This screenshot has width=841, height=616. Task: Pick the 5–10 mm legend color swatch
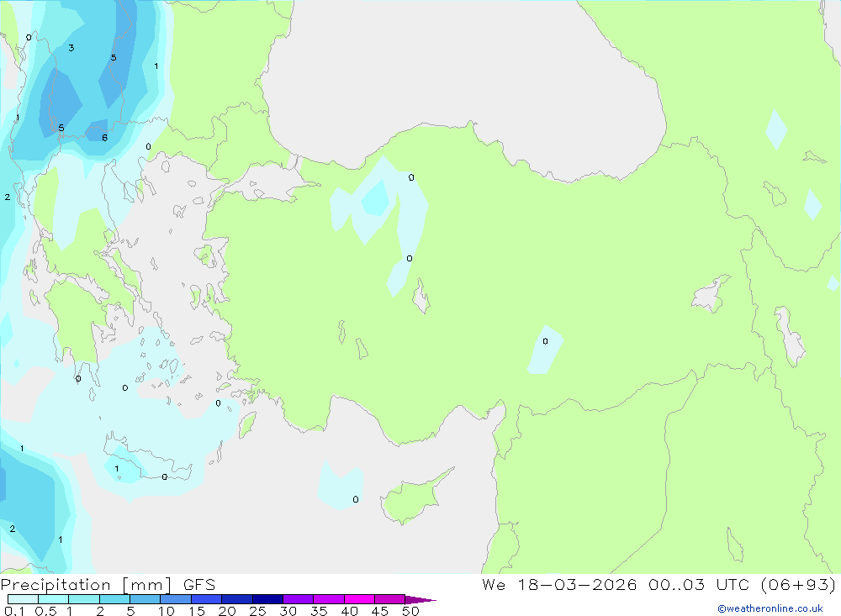click(x=145, y=599)
